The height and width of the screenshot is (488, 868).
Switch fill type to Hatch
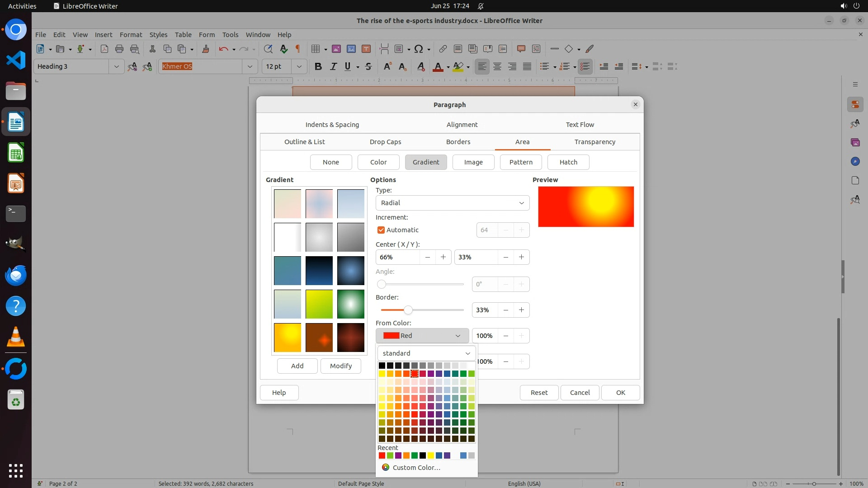(x=568, y=162)
